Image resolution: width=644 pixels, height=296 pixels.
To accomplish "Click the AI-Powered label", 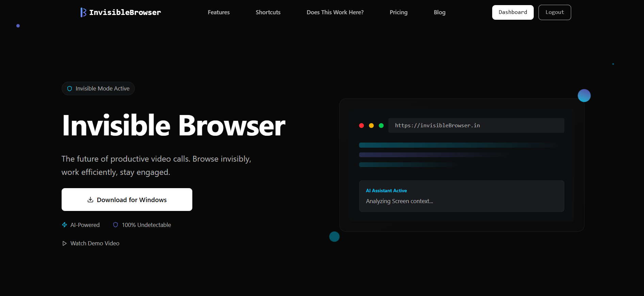I will (85, 225).
